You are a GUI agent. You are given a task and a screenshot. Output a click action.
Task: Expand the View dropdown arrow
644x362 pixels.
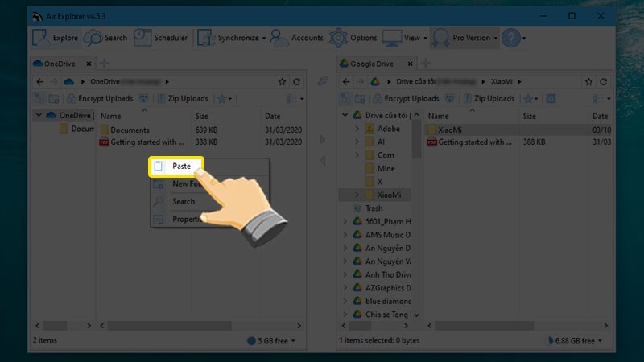pyautogui.click(x=425, y=38)
